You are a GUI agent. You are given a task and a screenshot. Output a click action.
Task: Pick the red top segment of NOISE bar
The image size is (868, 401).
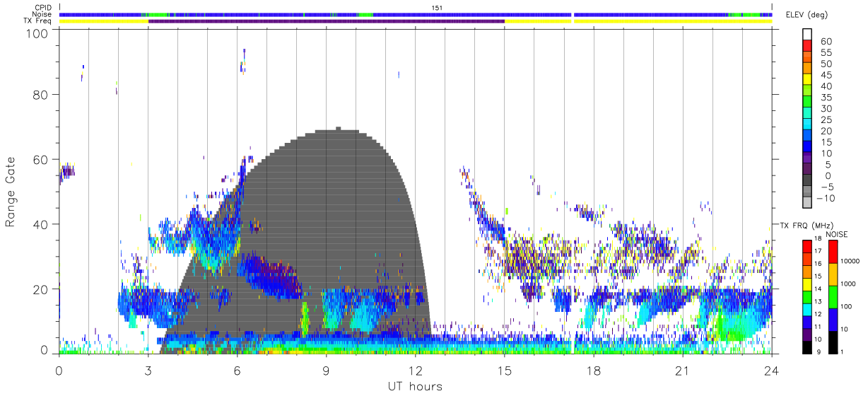click(832, 252)
